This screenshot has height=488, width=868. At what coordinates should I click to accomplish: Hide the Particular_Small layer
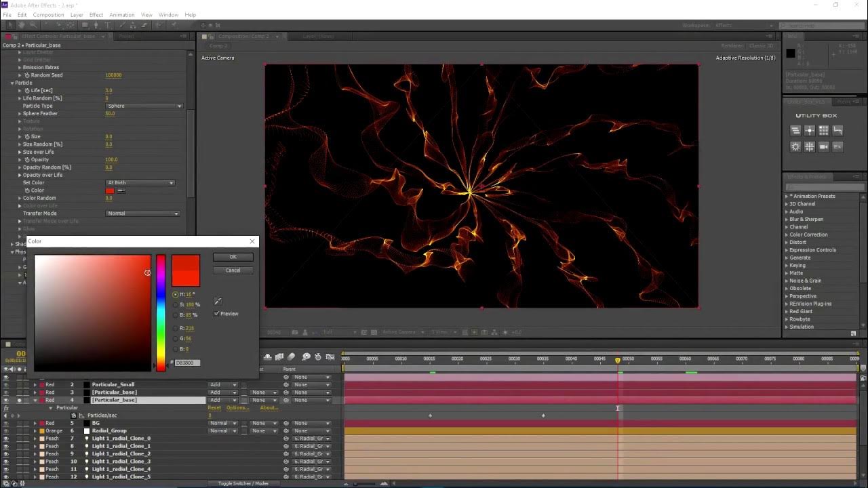point(6,385)
